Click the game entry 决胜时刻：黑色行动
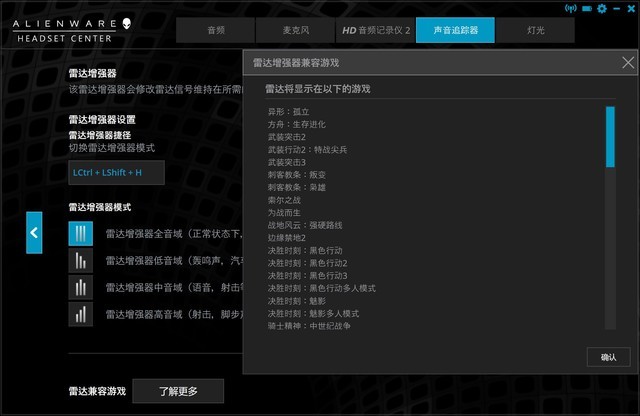Viewport: 640px width, 416px height. [305, 251]
